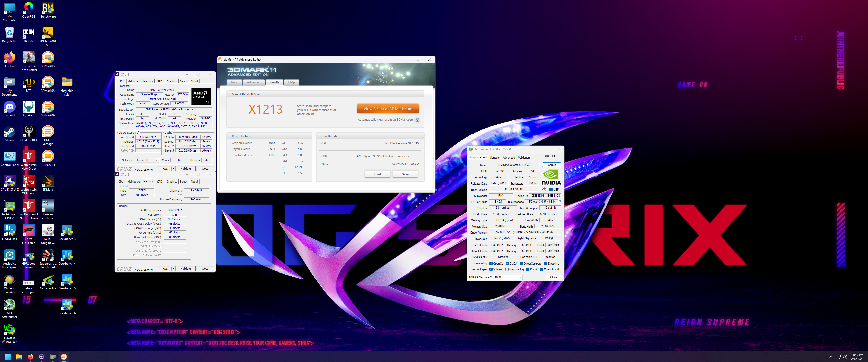Open 3DMark2001 SE shortcut
Image resolution: width=868 pixels, height=362 pixels.
[x=48, y=36]
